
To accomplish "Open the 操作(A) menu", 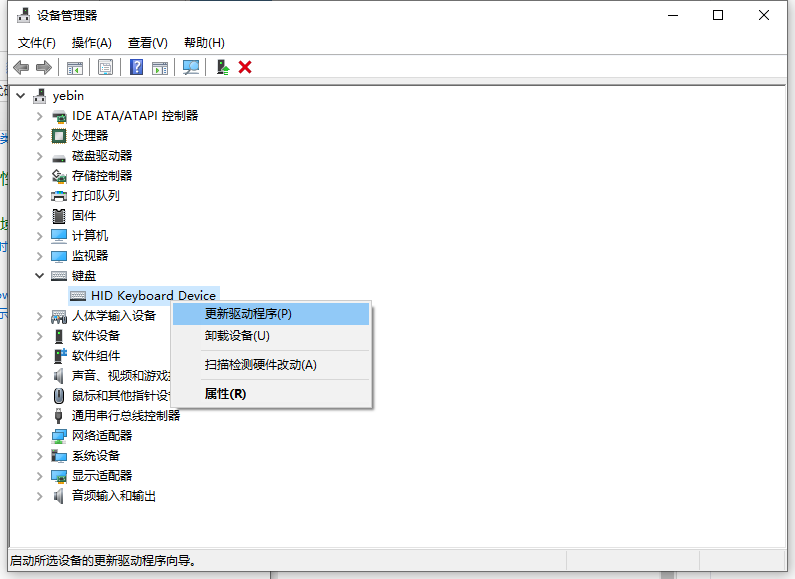I will [91, 42].
